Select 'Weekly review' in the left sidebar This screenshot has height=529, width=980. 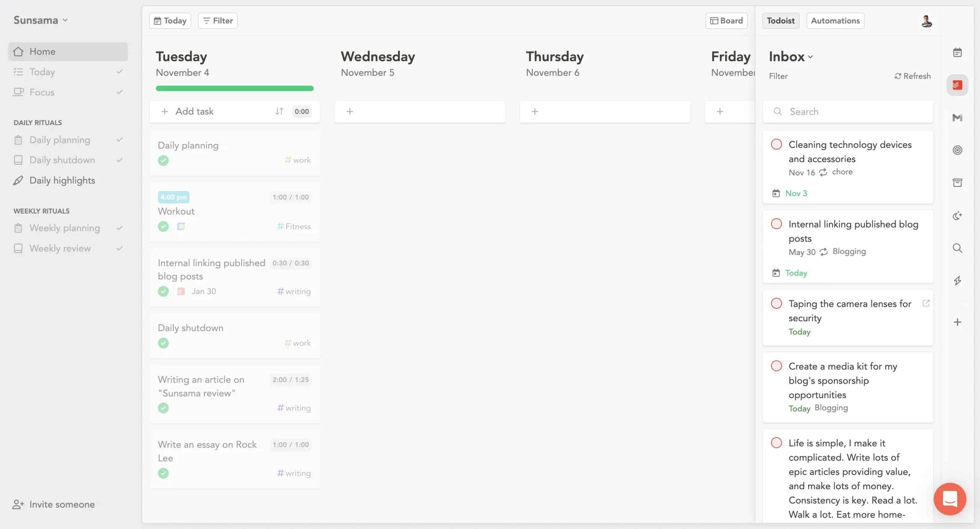[x=60, y=248]
